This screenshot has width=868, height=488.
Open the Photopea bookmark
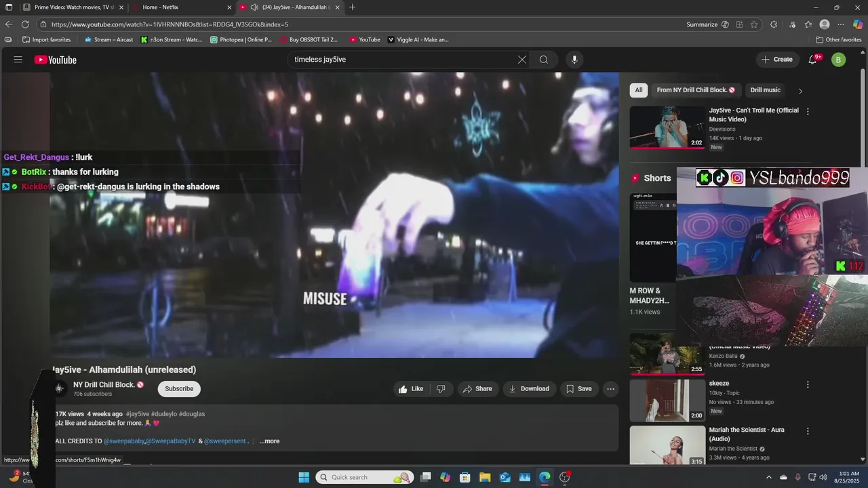241,40
